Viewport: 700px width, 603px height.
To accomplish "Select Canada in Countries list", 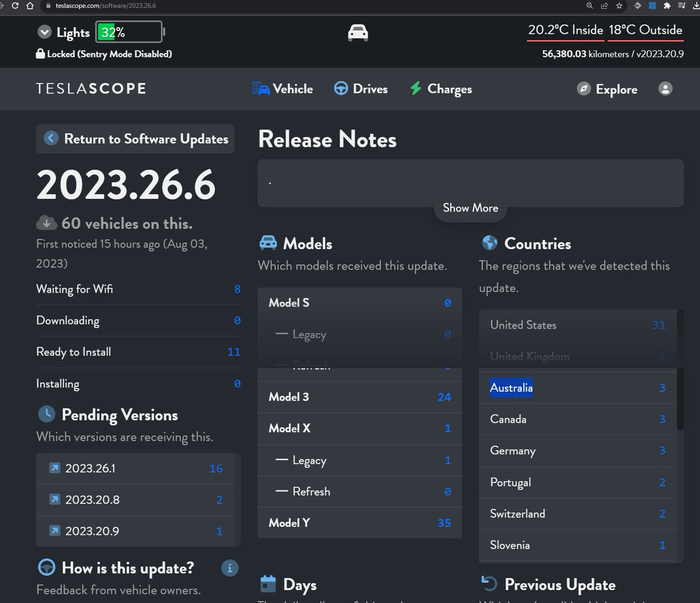I will pos(577,419).
